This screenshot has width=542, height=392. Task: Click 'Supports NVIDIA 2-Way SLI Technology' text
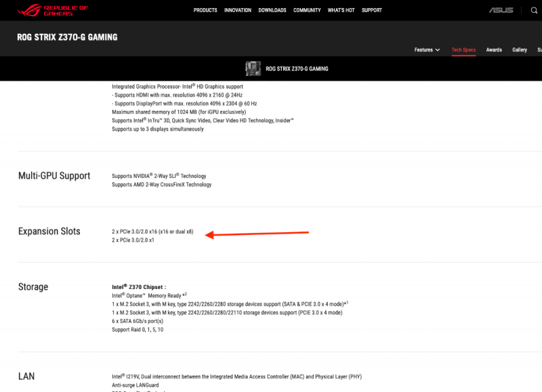tap(159, 176)
